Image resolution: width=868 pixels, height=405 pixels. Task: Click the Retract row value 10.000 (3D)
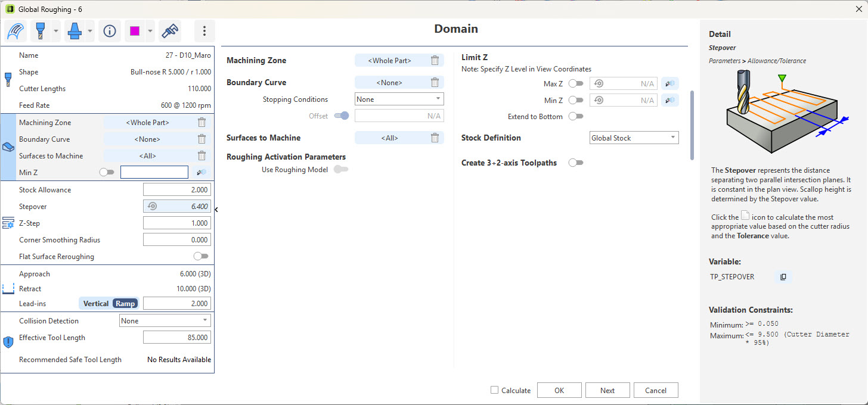click(x=193, y=289)
